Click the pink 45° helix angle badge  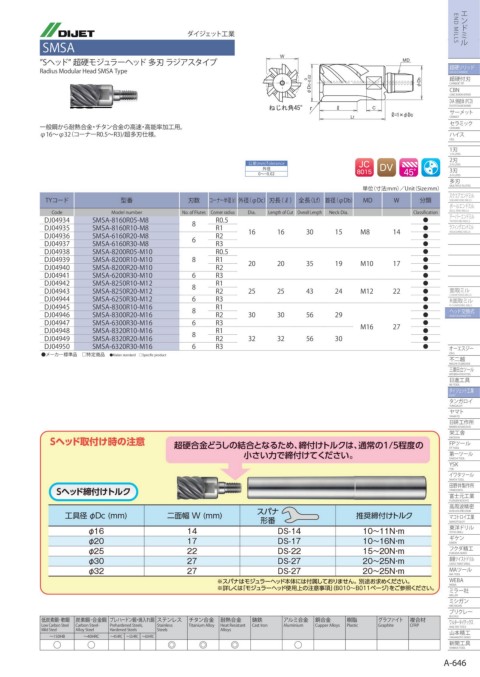(x=408, y=167)
